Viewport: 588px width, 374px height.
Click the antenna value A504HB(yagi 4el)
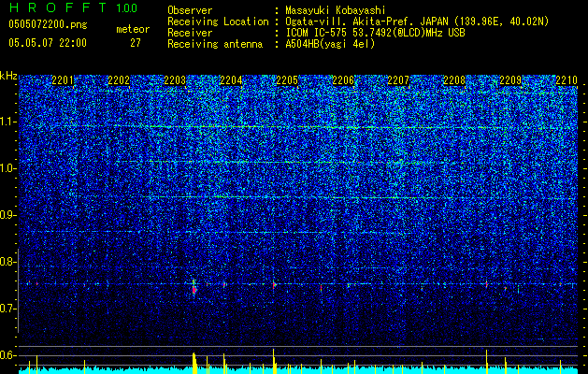pyautogui.click(x=330, y=44)
